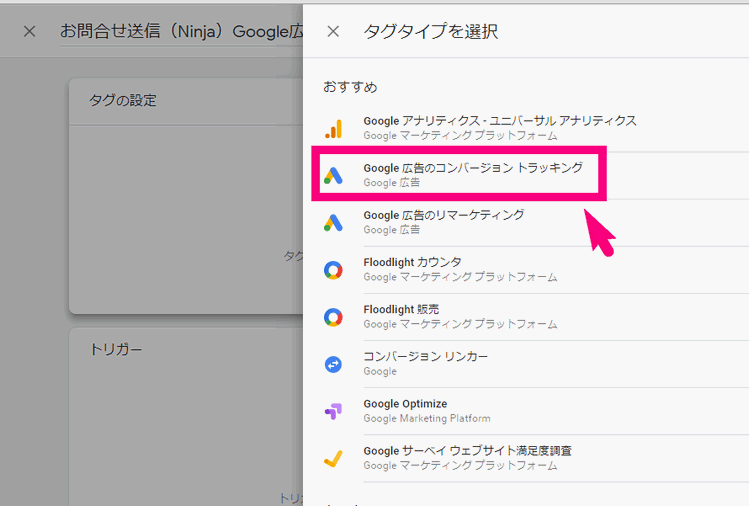Open the トリガー card
The width and height of the screenshot is (749, 506).
pos(186,417)
